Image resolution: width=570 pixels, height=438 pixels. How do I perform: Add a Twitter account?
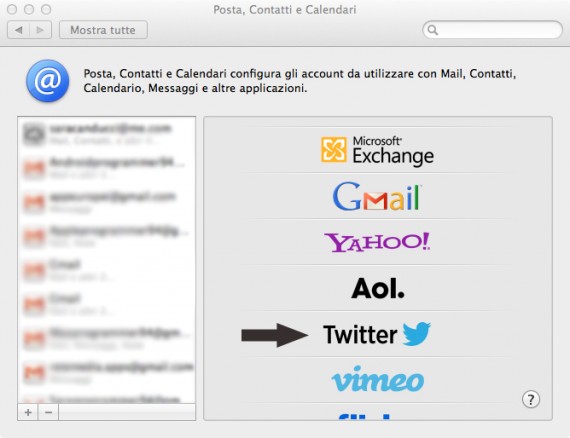pos(377,334)
